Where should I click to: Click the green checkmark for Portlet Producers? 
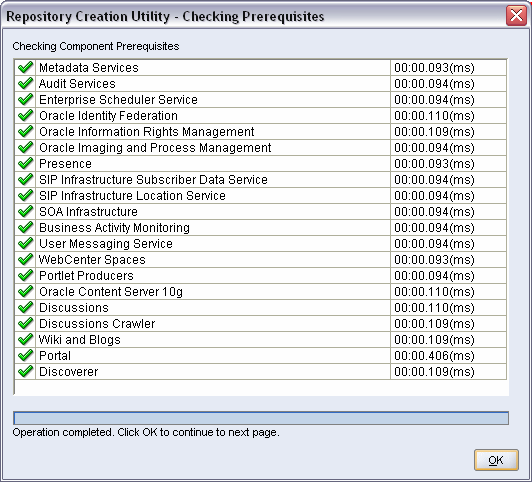click(25, 275)
